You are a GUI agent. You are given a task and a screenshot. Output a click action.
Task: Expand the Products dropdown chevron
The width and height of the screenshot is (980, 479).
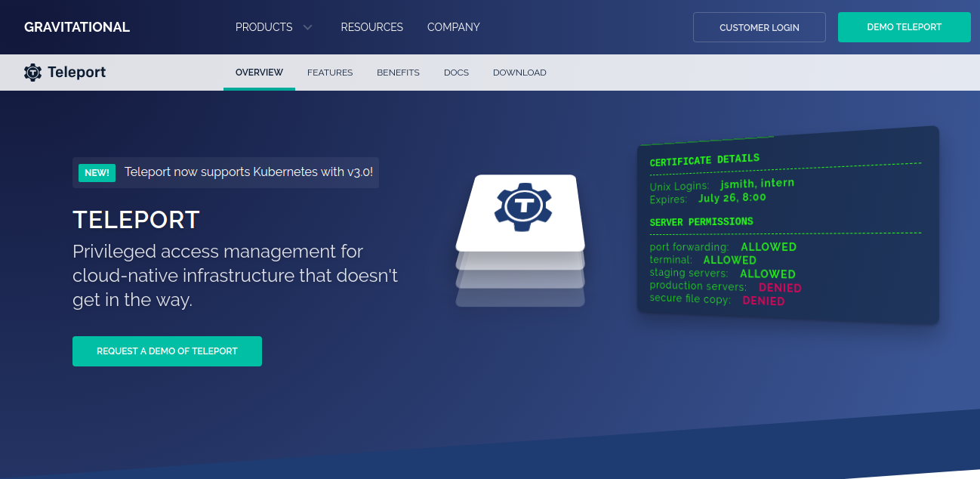point(307,27)
